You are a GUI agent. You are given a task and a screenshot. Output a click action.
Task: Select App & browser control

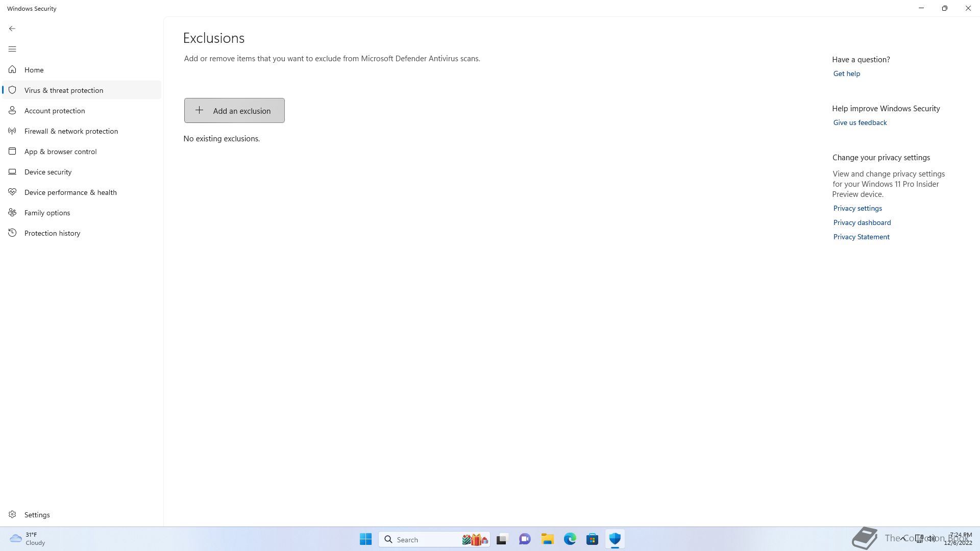pyautogui.click(x=82, y=151)
